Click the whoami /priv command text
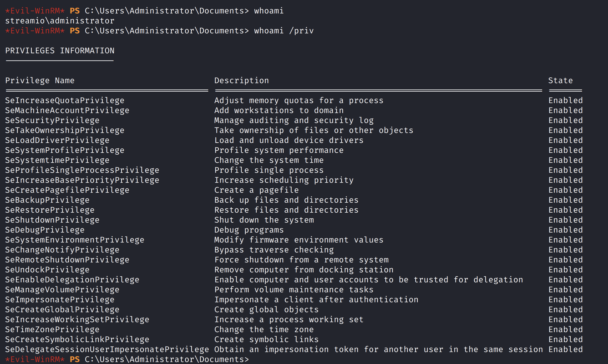Viewport: 608px width, 364px height. (284, 31)
